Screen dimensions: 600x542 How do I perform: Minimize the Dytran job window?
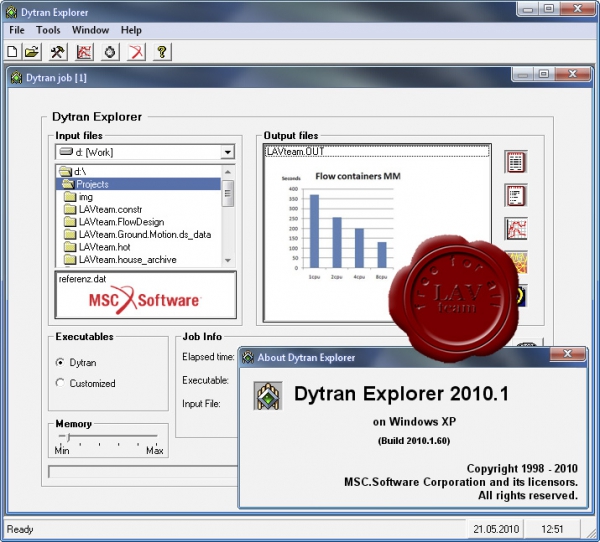(x=523, y=73)
